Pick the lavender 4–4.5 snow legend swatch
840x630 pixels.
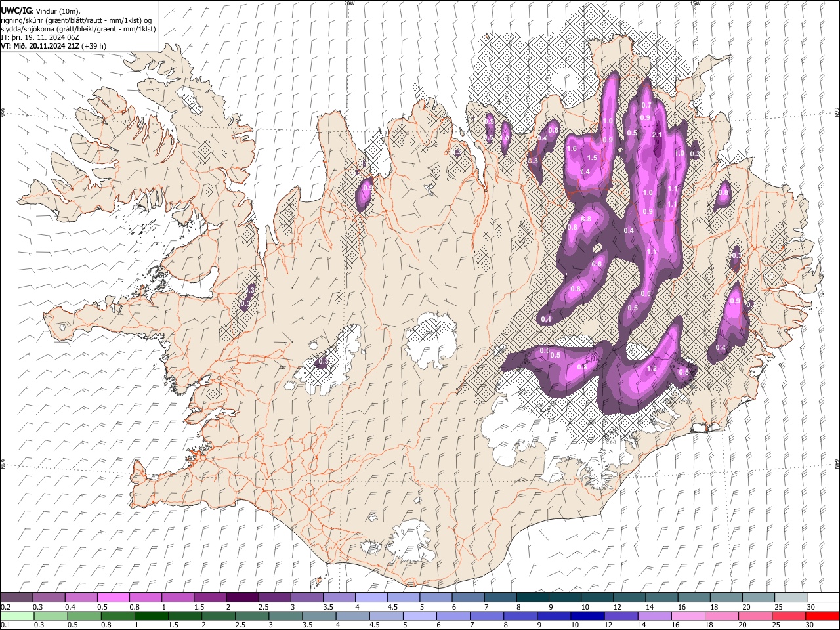coord(371,598)
